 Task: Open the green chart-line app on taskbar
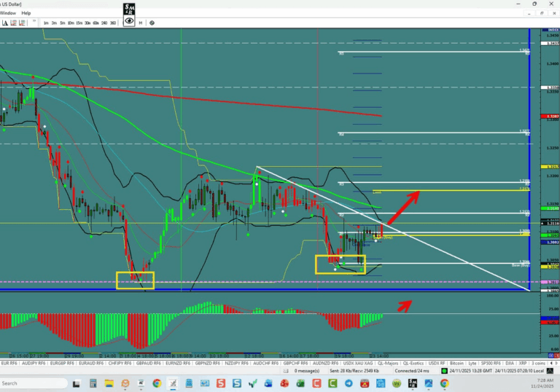(253, 384)
